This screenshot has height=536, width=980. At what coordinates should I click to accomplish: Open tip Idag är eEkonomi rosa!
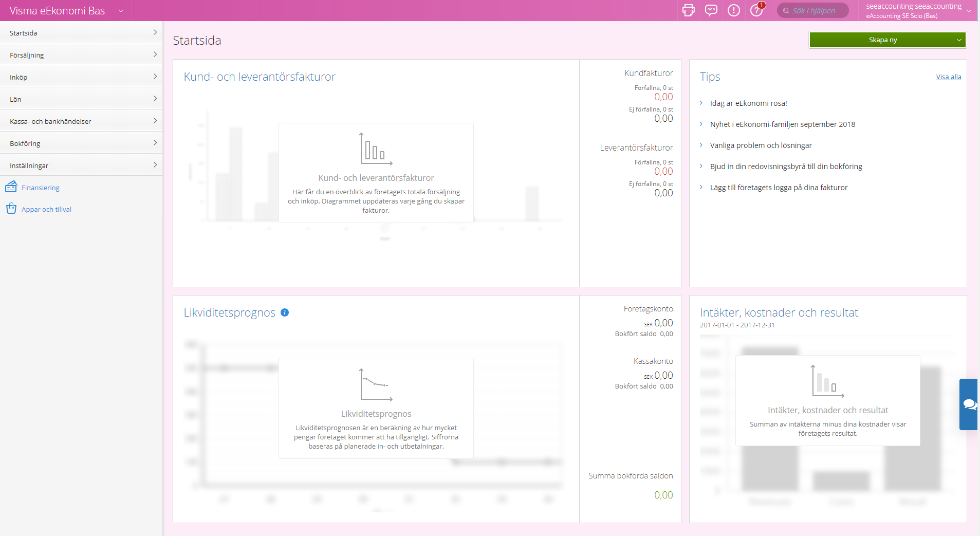(748, 103)
